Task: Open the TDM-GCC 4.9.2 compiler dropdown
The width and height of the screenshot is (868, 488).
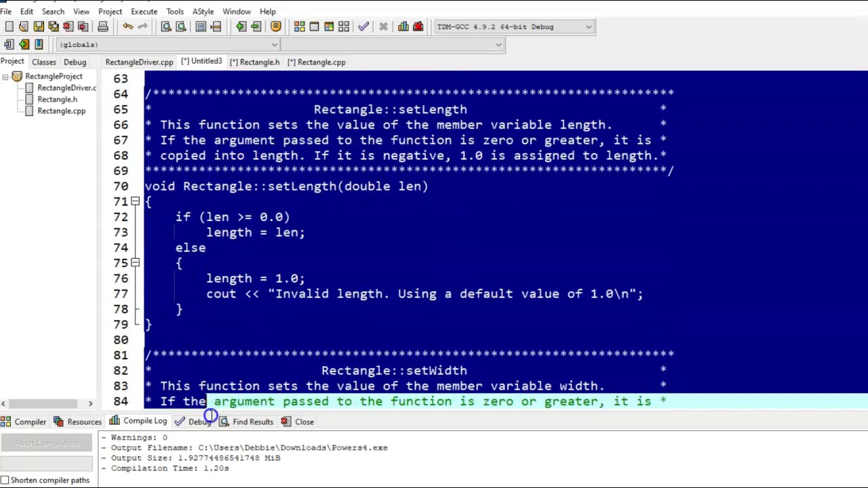Action: pos(513,26)
